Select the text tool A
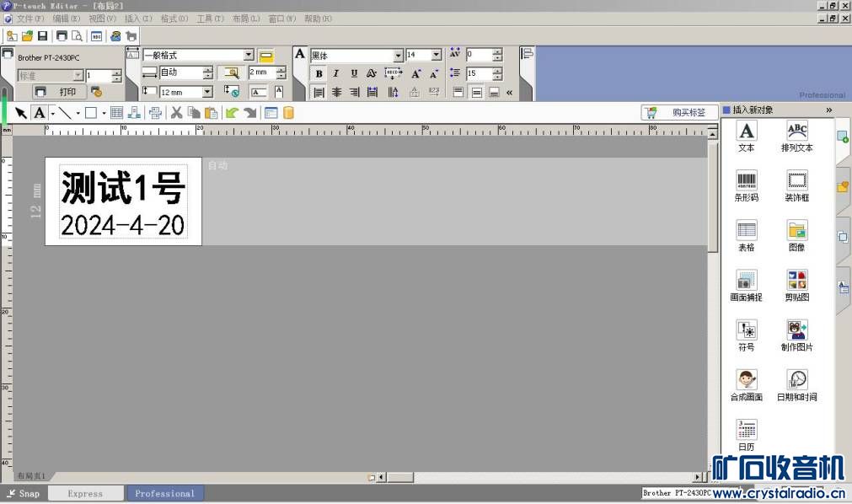Image resolution: width=852 pixels, height=504 pixels. point(39,113)
